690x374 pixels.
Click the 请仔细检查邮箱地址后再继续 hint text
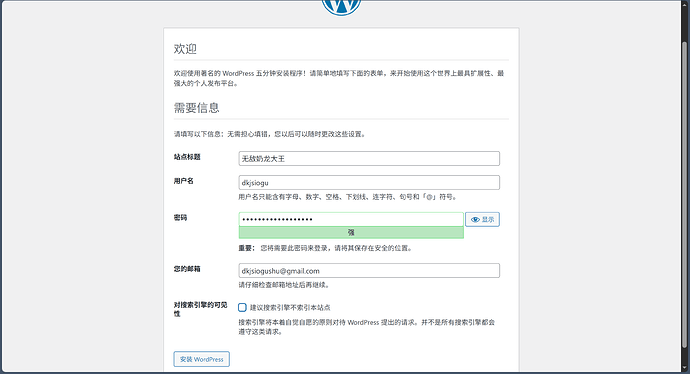click(284, 285)
